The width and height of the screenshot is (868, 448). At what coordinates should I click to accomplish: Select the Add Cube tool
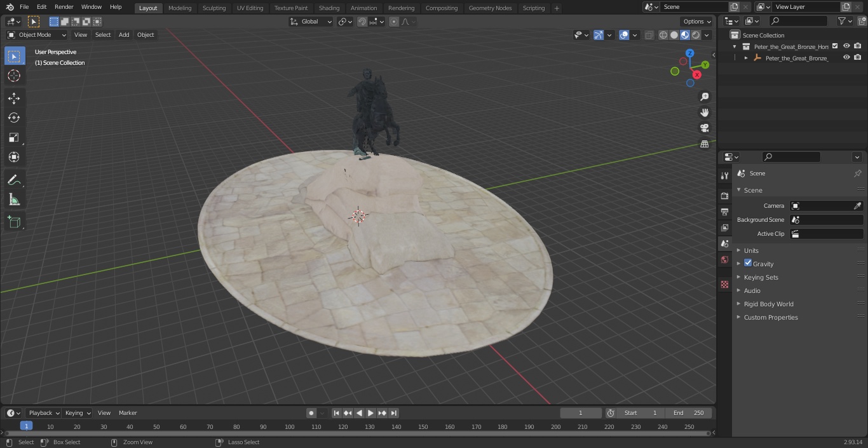pyautogui.click(x=14, y=222)
